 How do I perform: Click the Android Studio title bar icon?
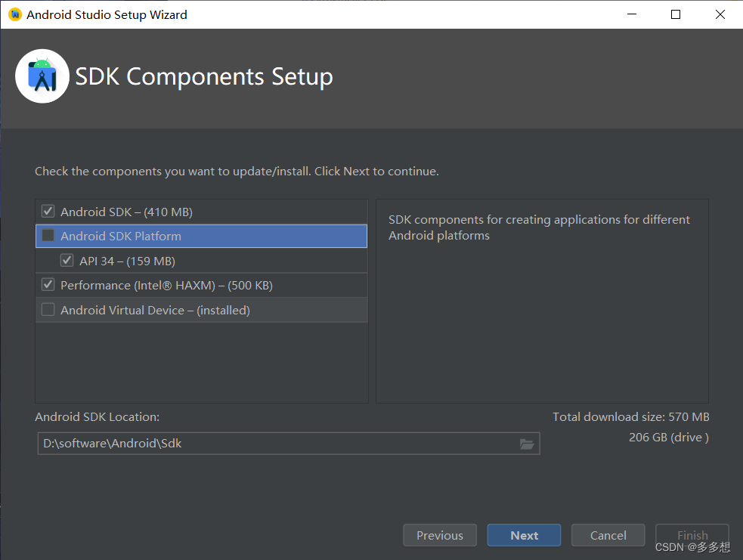(x=15, y=14)
